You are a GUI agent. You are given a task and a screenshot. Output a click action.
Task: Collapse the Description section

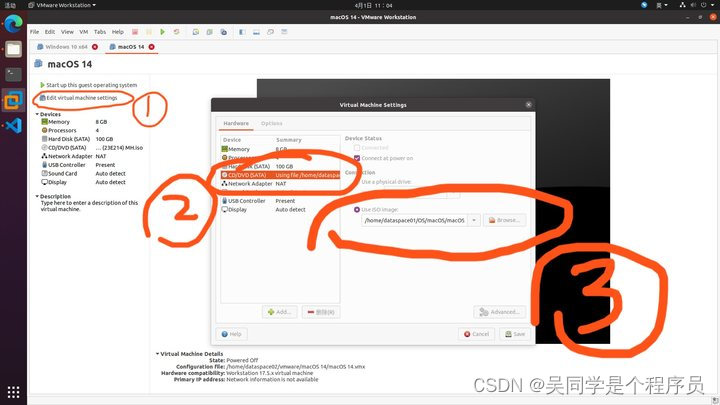click(x=37, y=196)
